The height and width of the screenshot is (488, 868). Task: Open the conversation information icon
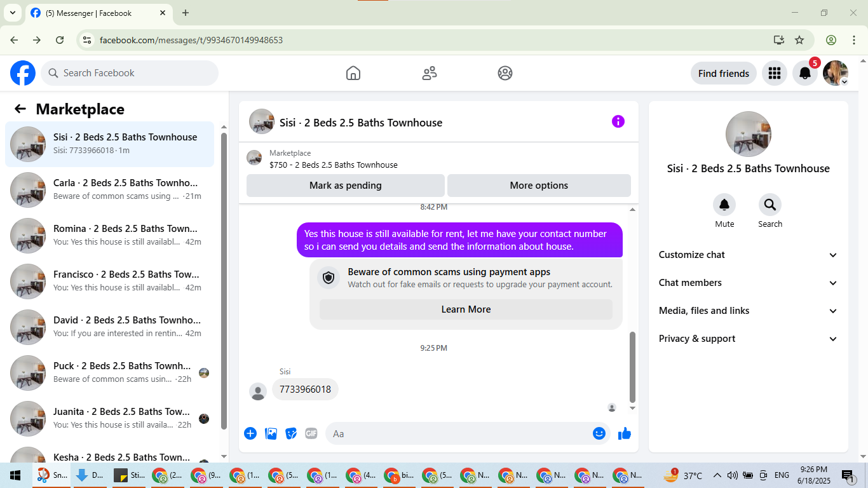(618, 121)
